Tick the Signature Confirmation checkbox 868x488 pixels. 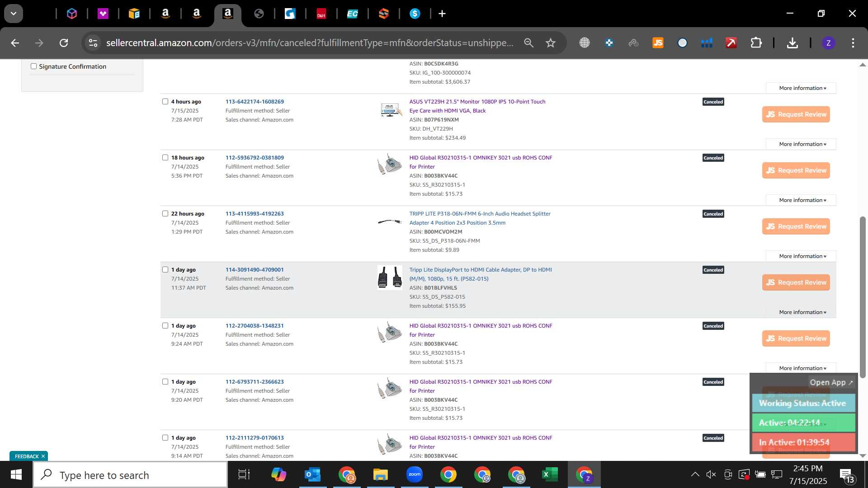(x=33, y=66)
